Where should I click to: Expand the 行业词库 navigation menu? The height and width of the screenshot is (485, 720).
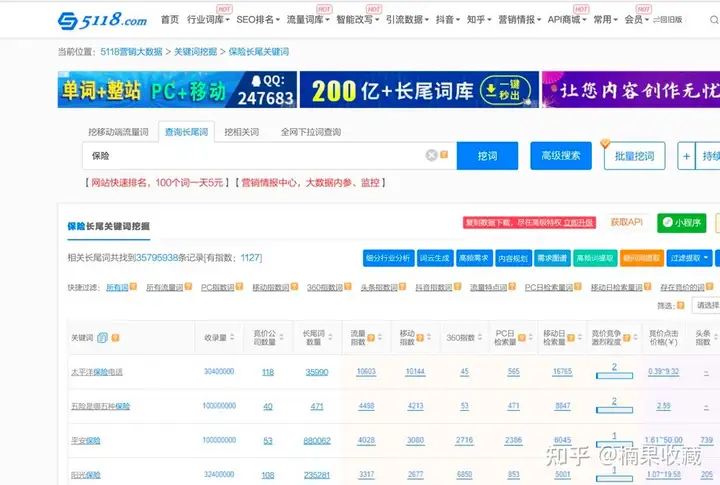coord(208,20)
